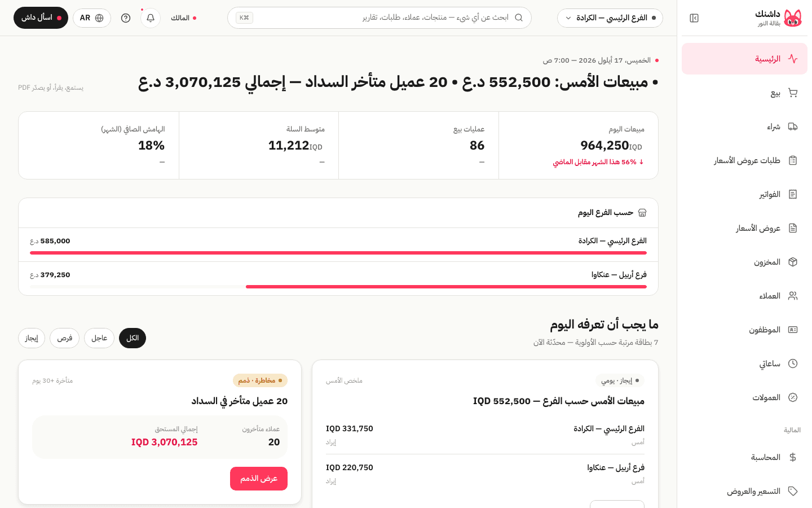Select the عاجل filter chip
The image size is (812, 508).
(99, 338)
